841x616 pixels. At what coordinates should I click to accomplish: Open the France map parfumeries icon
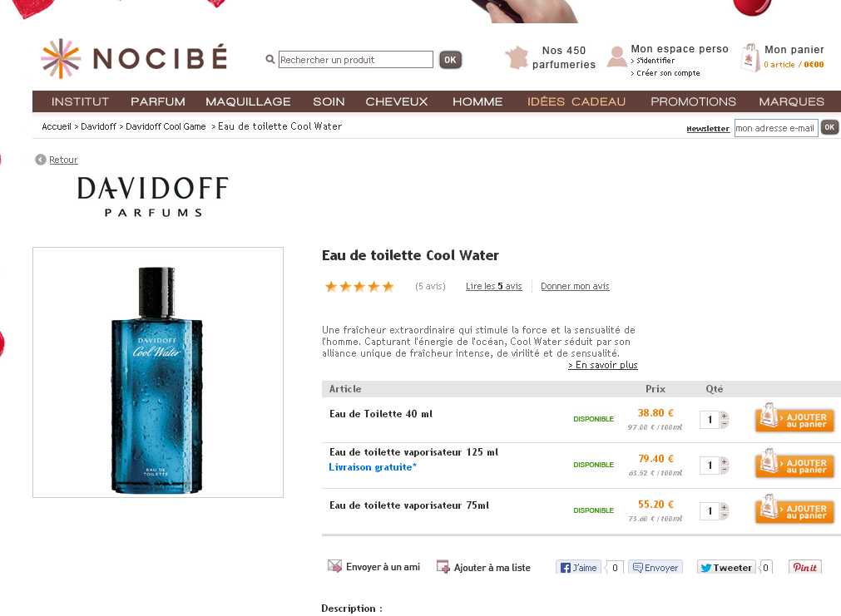[x=517, y=58]
